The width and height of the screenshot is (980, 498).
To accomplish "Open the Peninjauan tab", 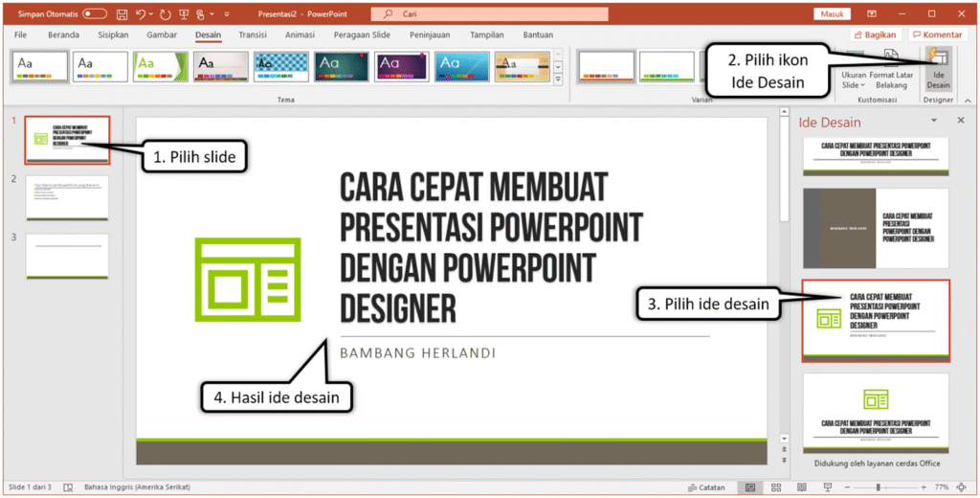I will 432,35.
